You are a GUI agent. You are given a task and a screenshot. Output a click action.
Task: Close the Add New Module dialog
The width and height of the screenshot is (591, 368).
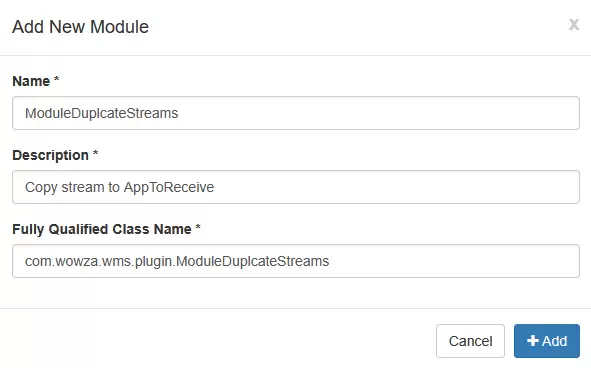(x=574, y=25)
